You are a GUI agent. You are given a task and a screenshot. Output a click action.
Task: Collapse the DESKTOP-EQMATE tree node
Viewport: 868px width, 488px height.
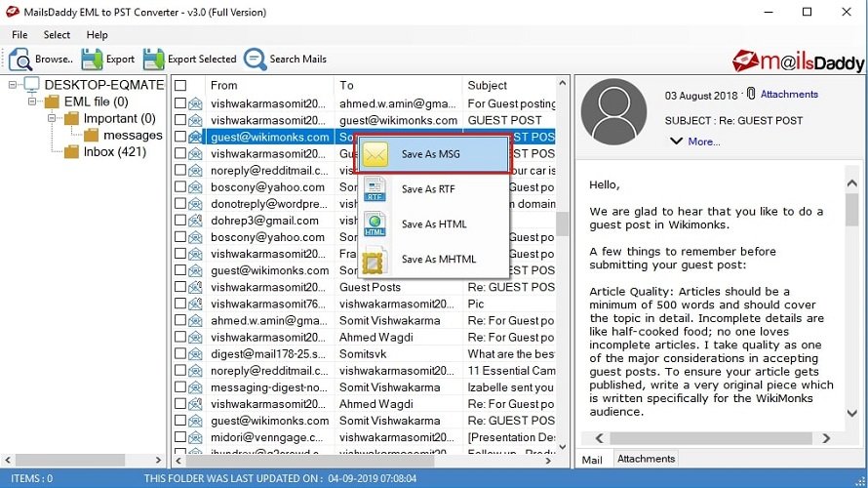[12, 85]
